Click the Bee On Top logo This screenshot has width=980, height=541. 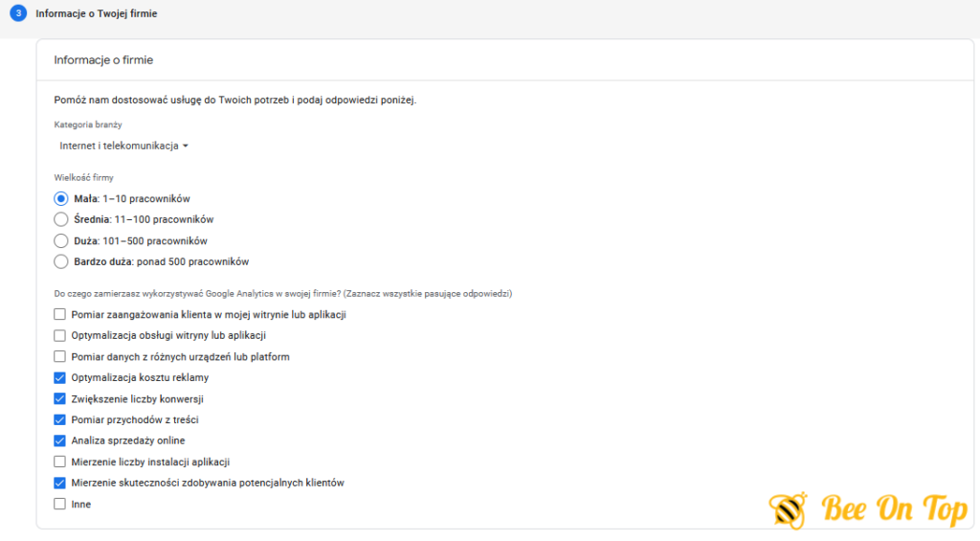(869, 509)
